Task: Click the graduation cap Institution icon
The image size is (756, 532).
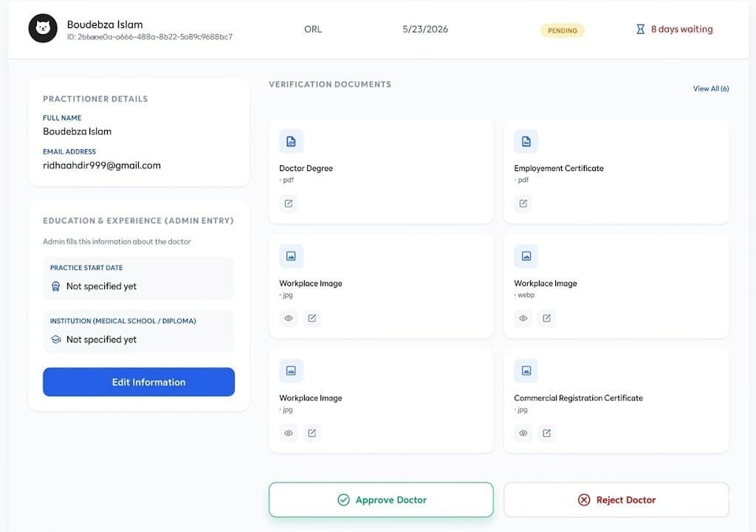Action: tap(56, 339)
